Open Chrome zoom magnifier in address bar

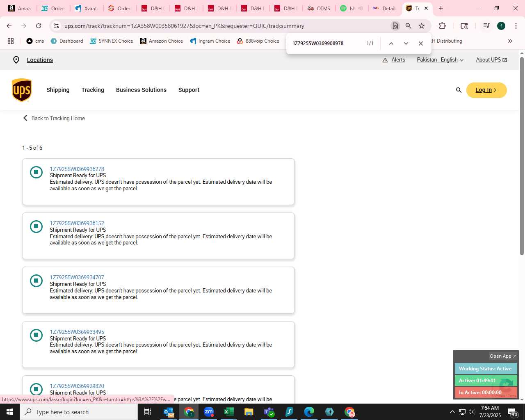(409, 26)
